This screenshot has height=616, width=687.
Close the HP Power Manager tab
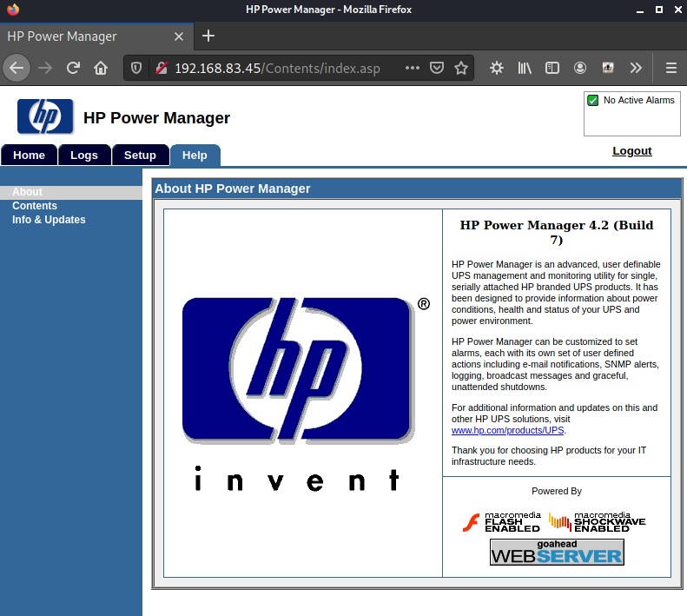pos(179,36)
